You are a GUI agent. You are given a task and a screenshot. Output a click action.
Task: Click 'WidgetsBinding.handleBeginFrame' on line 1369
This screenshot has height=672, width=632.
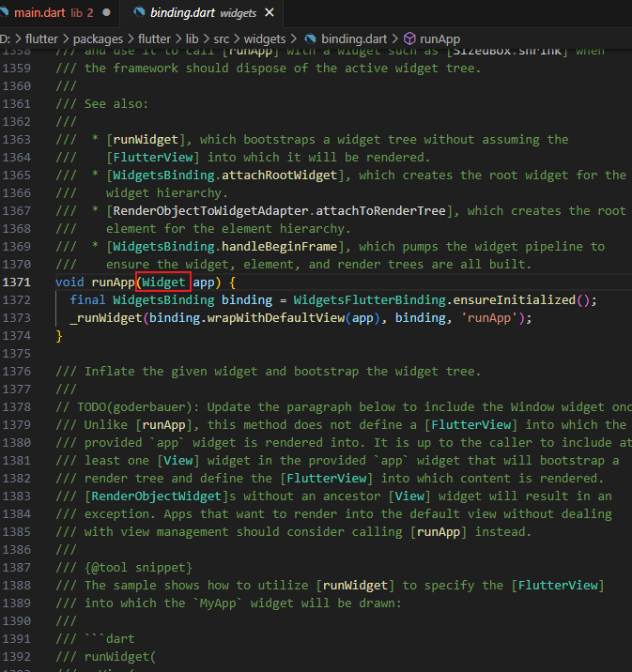(x=225, y=247)
